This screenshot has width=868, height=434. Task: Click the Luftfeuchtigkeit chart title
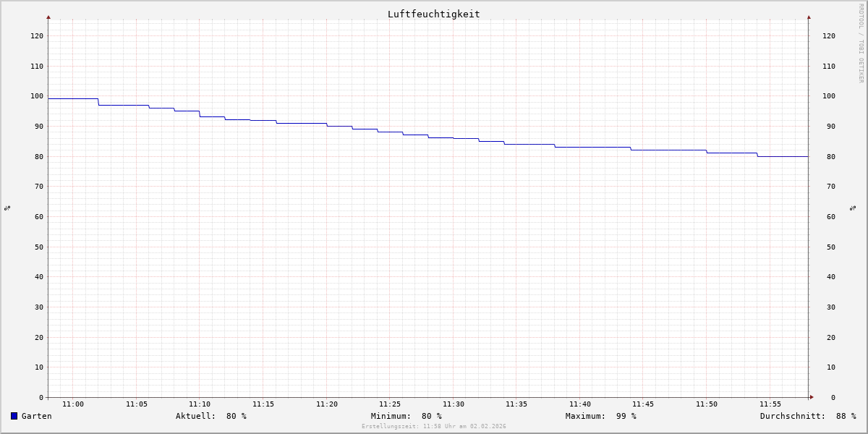point(433,14)
